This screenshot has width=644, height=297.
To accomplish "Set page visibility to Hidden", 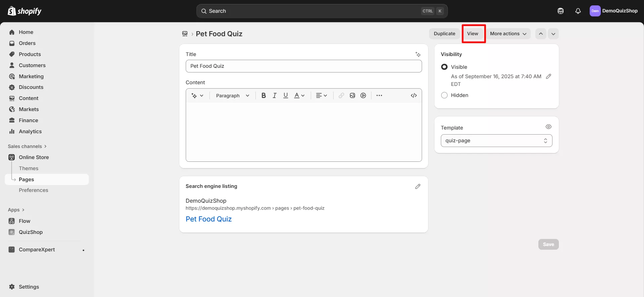I will point(445,95).
